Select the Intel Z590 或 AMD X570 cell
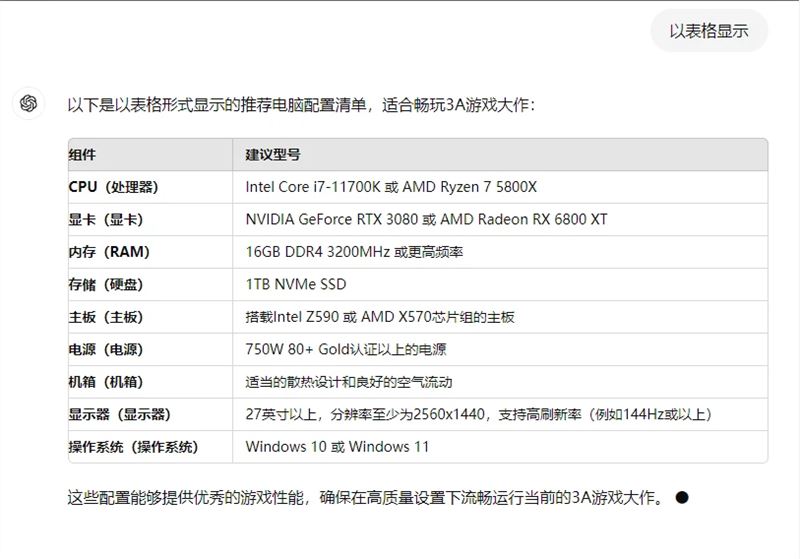Screen dimensions: 800x559 pyautogui.click(x=500, y=317)
